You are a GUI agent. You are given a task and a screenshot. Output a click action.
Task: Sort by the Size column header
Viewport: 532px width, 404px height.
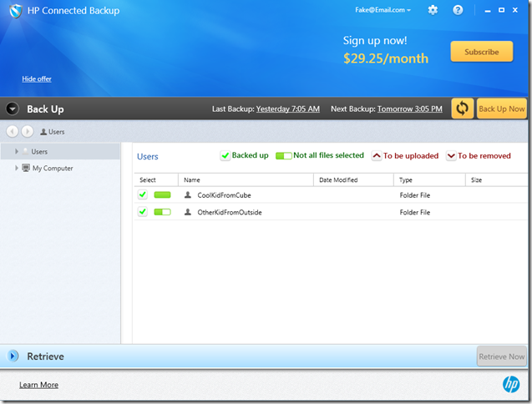[x=496, y=179]
